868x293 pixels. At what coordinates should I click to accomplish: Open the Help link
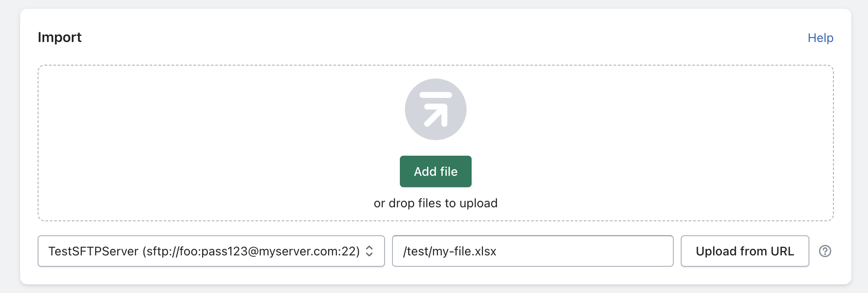pos(820,38)
